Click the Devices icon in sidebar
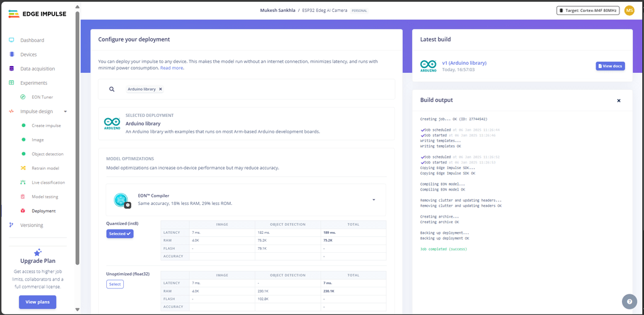The height and width of the screenshot is (315, 644). pos(11,54)
